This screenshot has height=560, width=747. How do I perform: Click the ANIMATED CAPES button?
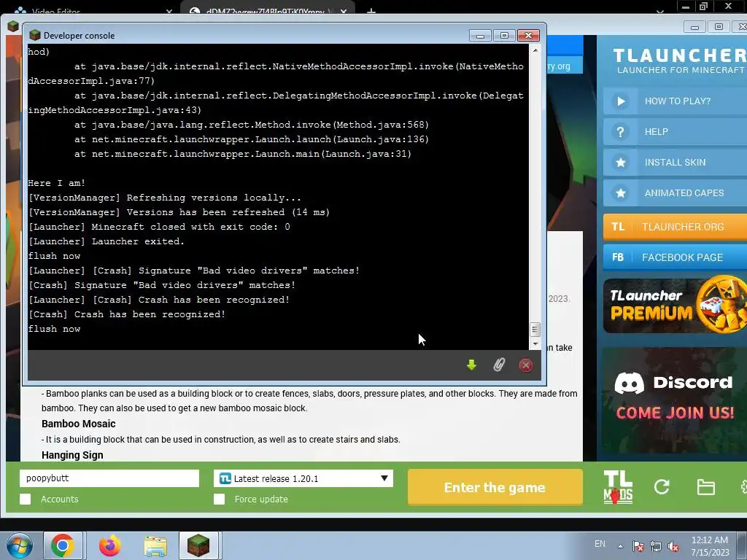[x=675, y=192]
